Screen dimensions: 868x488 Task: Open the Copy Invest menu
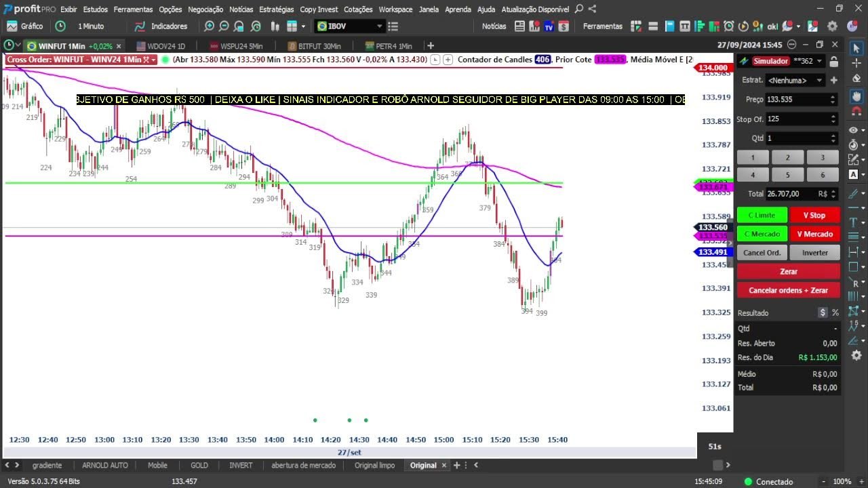point(319,9)
